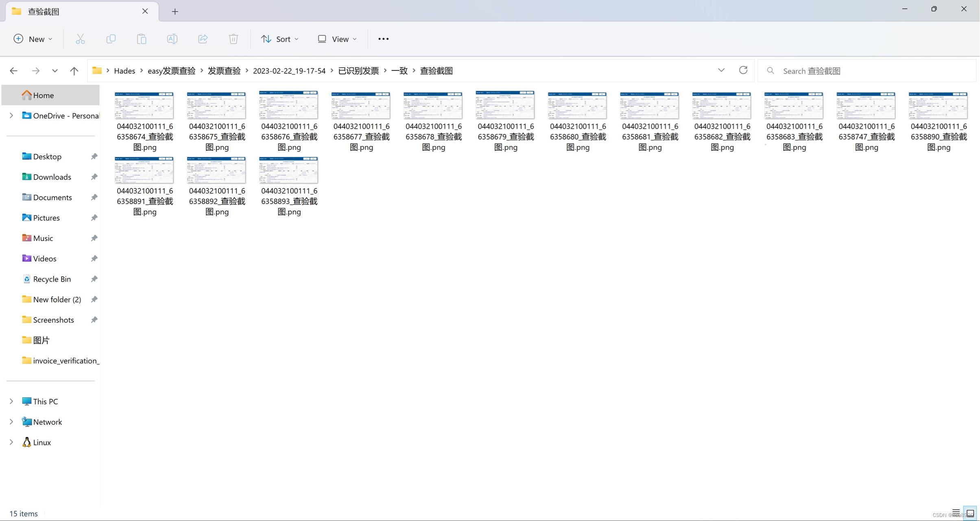Open Music in navigation pane
The image size is (980, 521).
(x=43, y=238)
